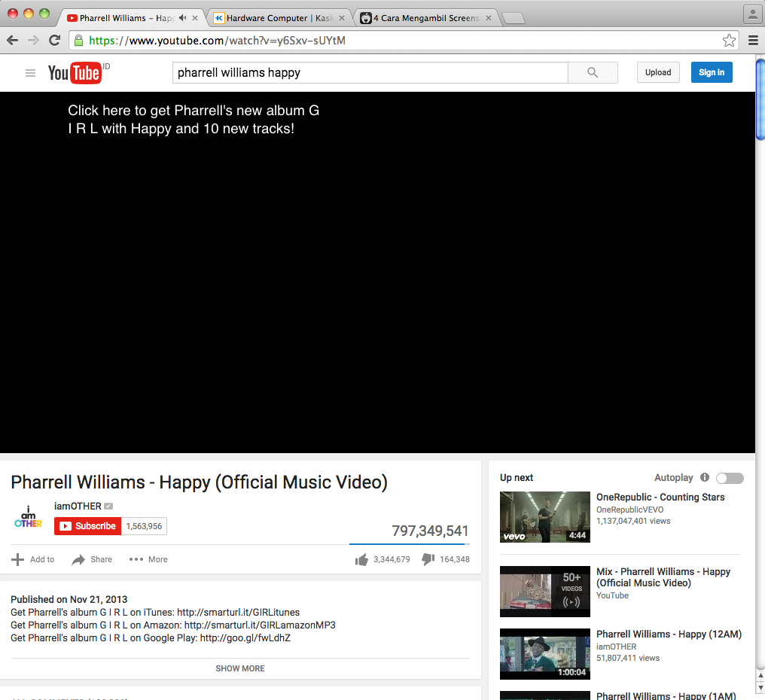Switch to the Pharrell Williams - Happy tab
The width and height of the screenshot is (765, 700).
[128, 18]
